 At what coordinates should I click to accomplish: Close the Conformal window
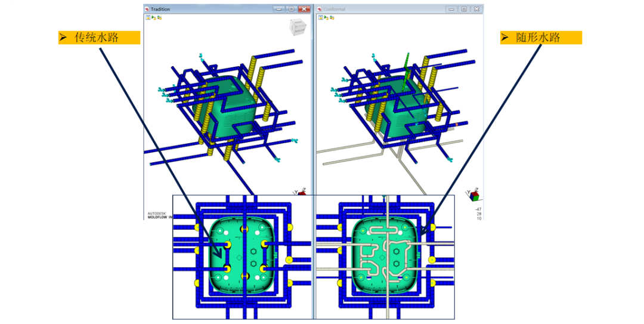coord(476,9)
